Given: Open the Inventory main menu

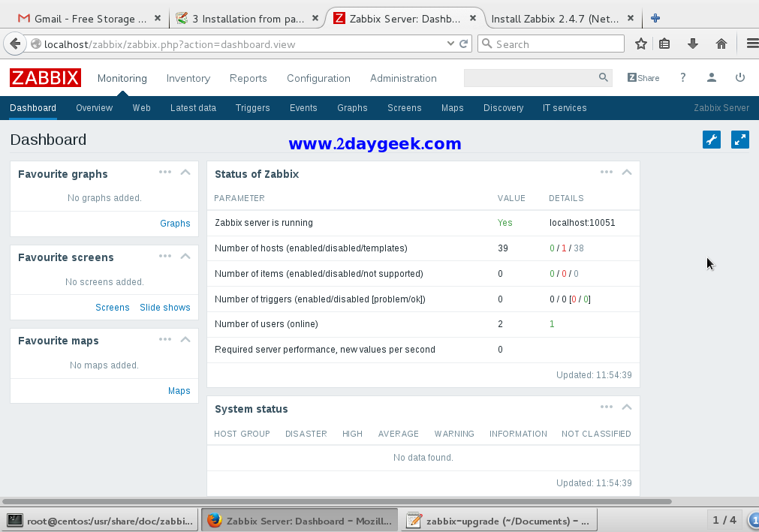Looking at the screenshot, I should pyautogui.click(x=188, y=78).
